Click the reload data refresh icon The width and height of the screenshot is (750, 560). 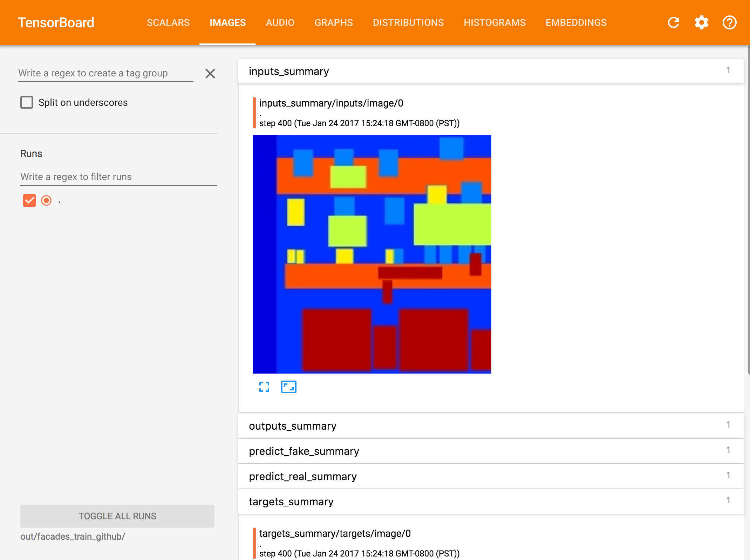(673, 23)
